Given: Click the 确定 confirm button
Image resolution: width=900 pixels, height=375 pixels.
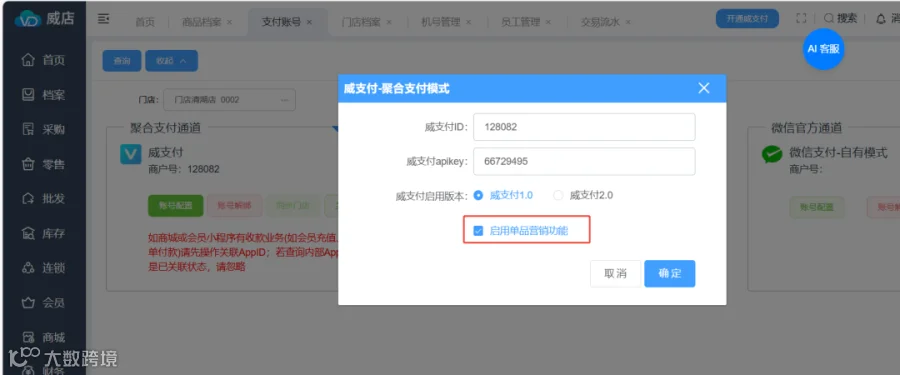Looking at the screenshot, I should pyautogui.click(x=670, y=273).
